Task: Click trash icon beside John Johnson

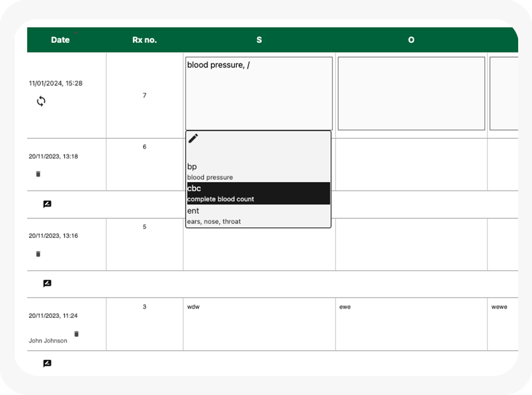Action: pos(76,334)
